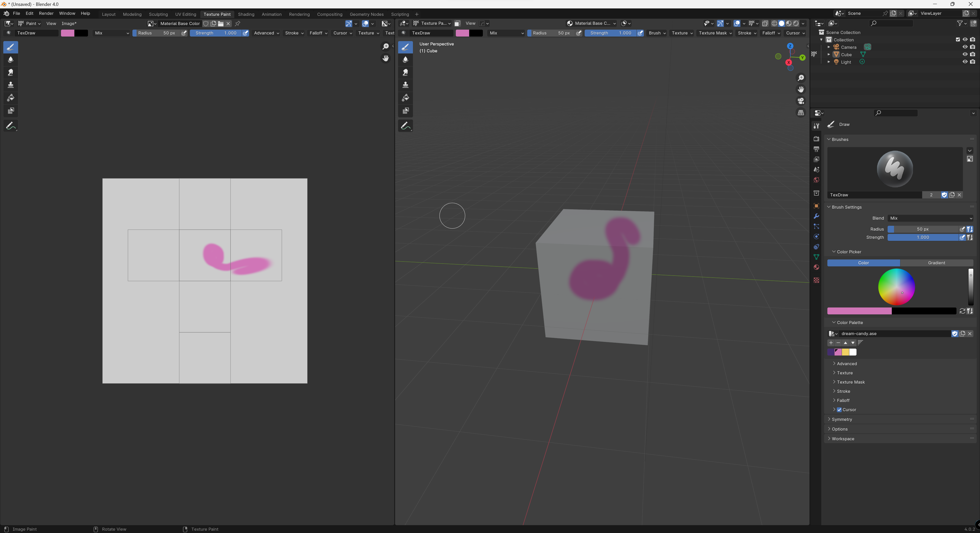Expand the Symmetry panel

point(841,419)
